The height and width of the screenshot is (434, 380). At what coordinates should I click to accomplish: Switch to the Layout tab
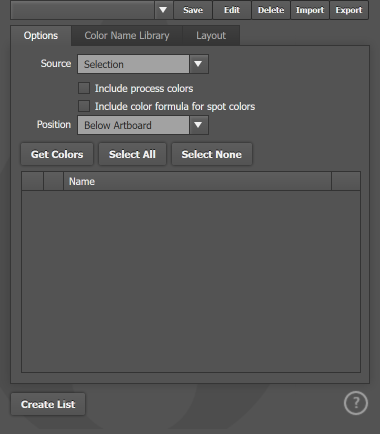[211, 36]
